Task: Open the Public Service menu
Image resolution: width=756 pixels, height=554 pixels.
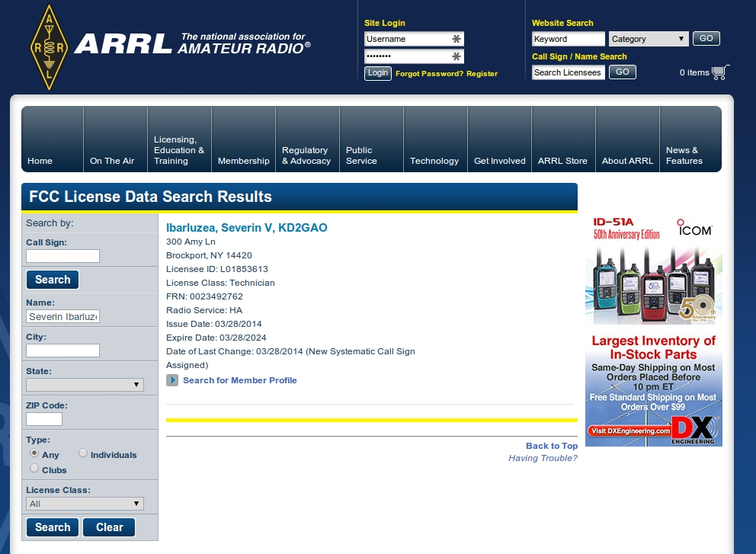Action: coord(372,139)
